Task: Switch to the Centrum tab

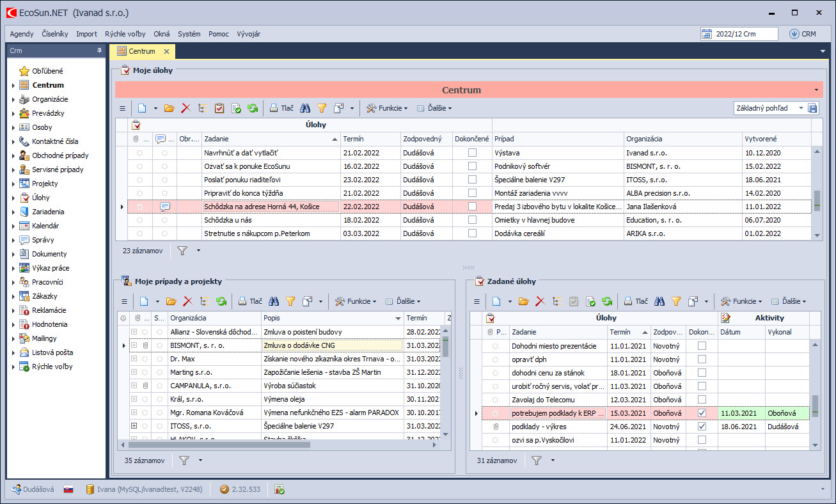Action: click(x=141, y=51)
